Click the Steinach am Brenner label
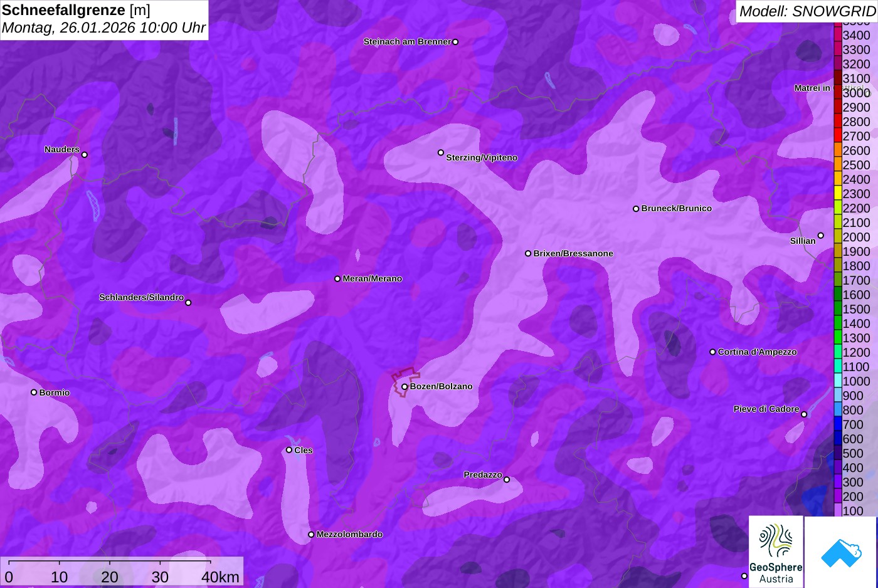This screenshot has width=878, height=588. click(x=407, y=41)
